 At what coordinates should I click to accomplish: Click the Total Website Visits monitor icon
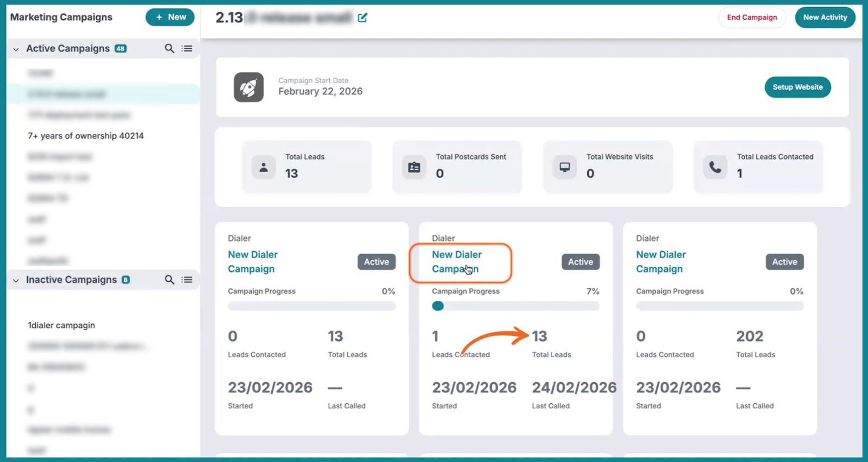click(565, 167)
